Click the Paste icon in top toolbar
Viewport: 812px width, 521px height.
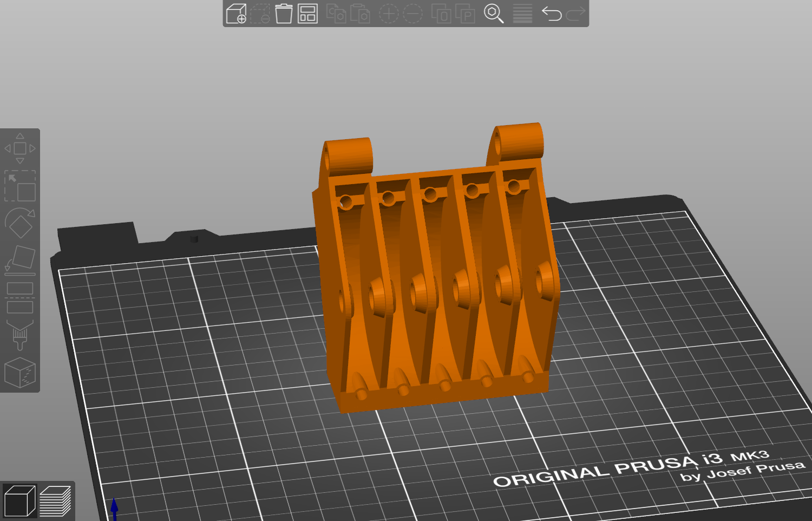tap(360, 14)
